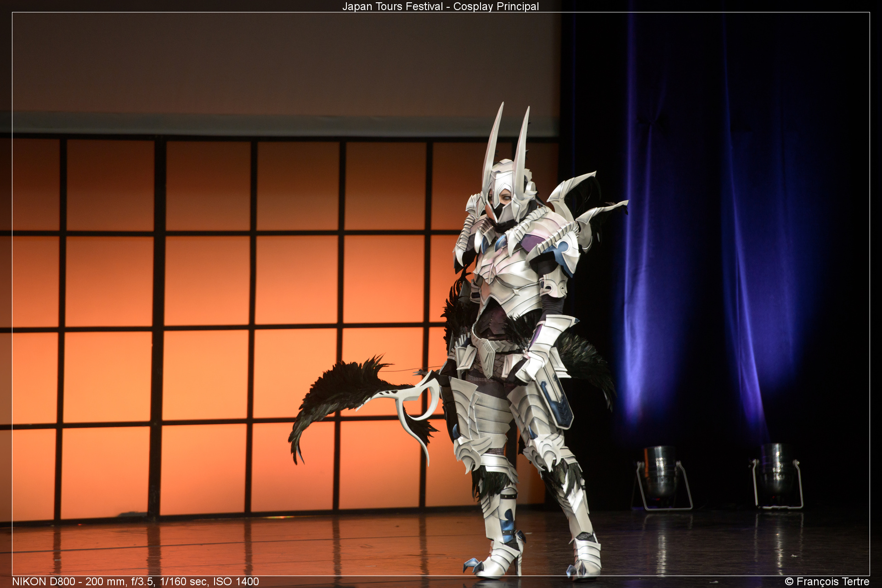Click the copyright text '© François Tertre'
The height and width of the screenshot is (588, 882).
(827, 582)
